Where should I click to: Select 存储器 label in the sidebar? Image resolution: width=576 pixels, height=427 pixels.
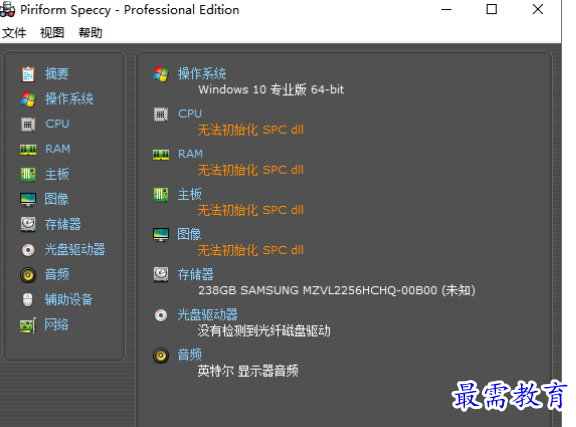click(x=63, y=224)
